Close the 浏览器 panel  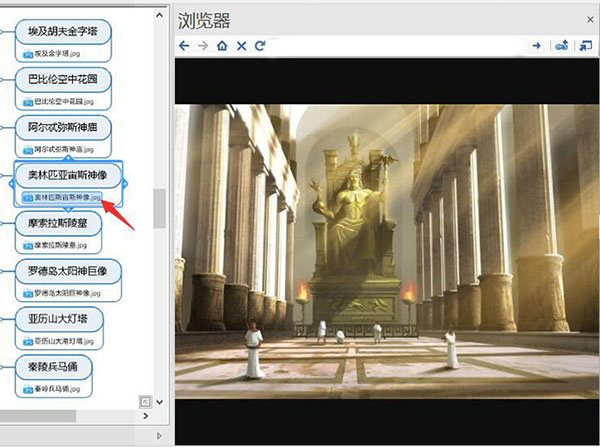[586, 17]
